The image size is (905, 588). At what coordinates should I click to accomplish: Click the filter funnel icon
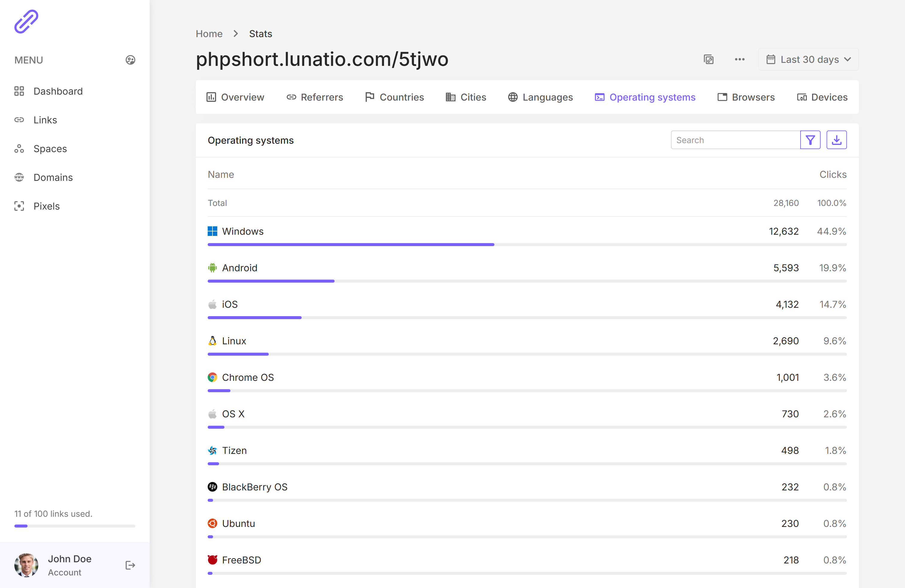tap(810, 140)
